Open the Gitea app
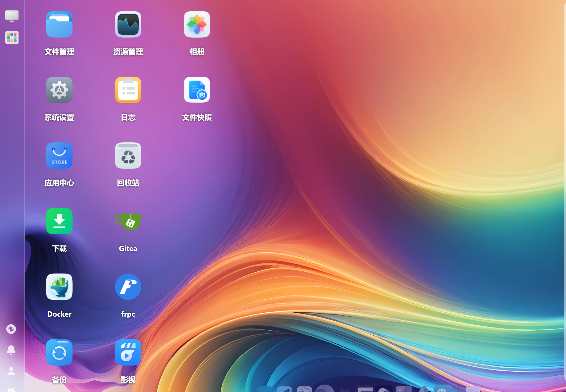The image size is (566, 392). (x=128, y=221)
